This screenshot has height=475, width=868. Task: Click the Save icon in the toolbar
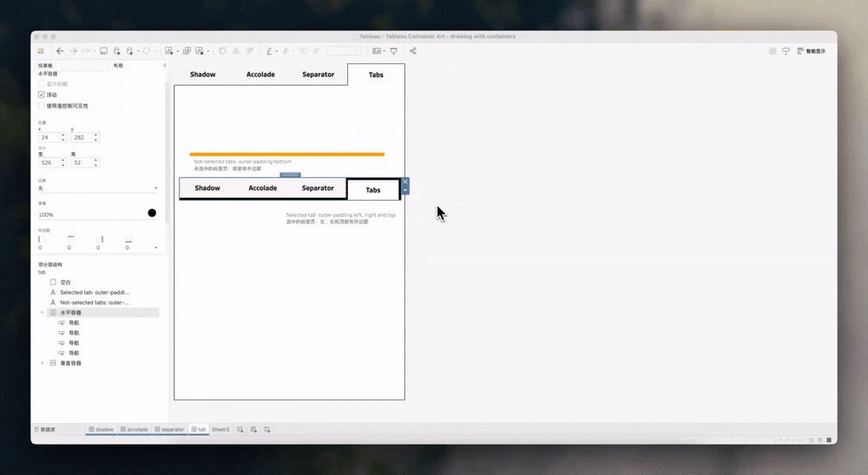click(103, 51)
